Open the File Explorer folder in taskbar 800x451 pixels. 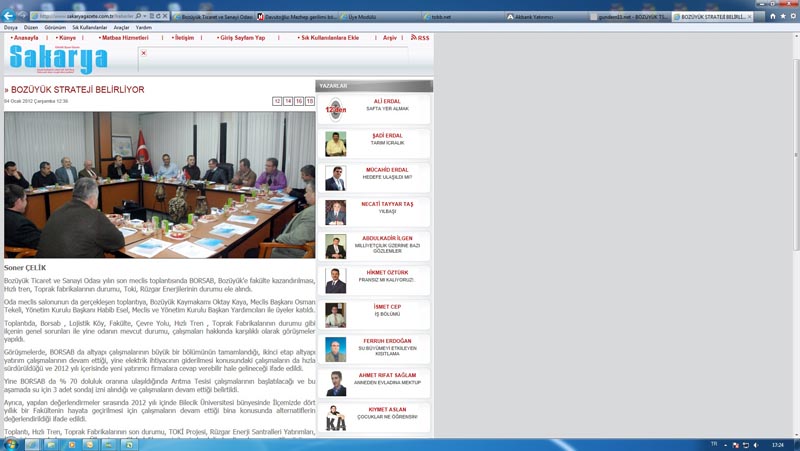pos(51,445)
